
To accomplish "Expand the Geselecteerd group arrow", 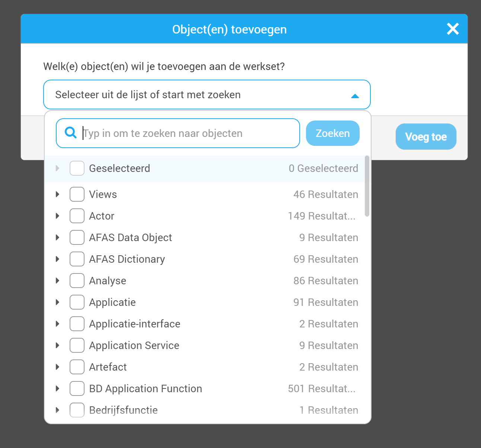I will coord(57,168).
